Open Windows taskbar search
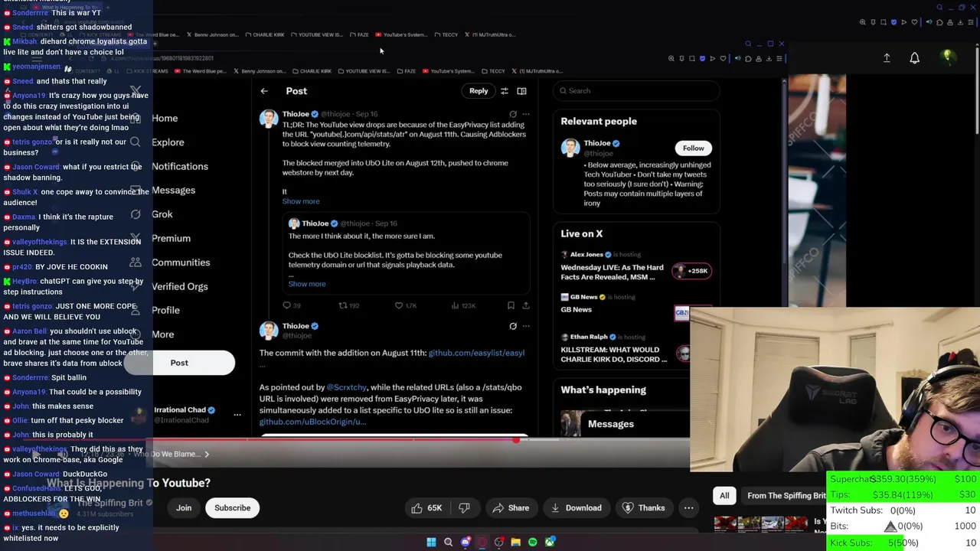 tap(448, 542)
